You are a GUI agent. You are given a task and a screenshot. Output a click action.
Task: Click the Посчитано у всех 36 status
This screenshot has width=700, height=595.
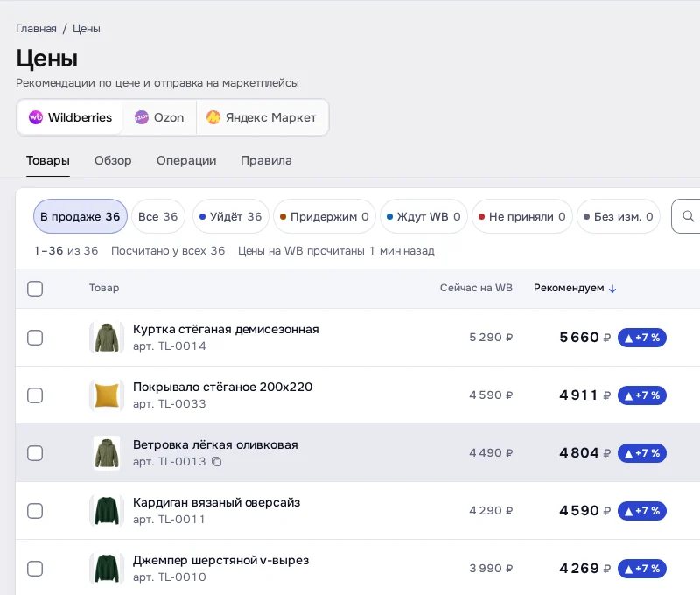[168, 251]
